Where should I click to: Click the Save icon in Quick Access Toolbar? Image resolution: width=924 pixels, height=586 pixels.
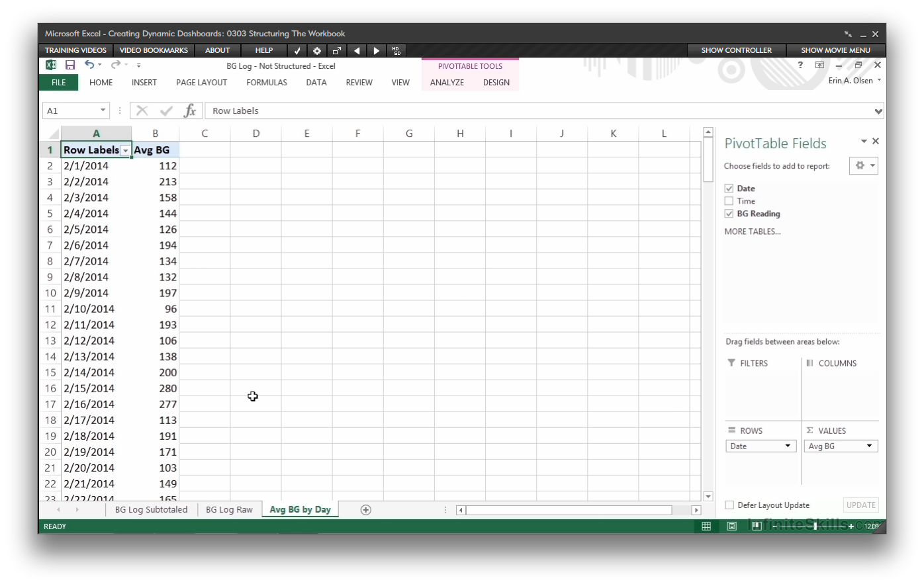click(x=70, y=65)
